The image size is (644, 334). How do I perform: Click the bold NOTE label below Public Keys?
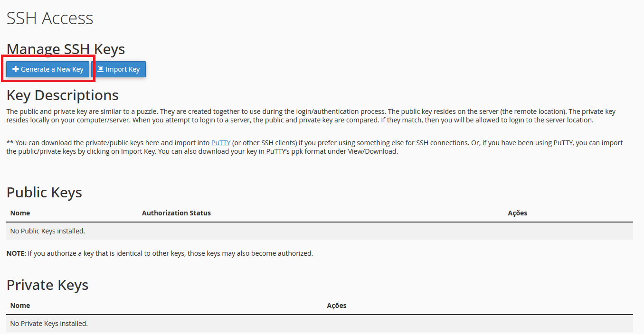tap(15, 253)
